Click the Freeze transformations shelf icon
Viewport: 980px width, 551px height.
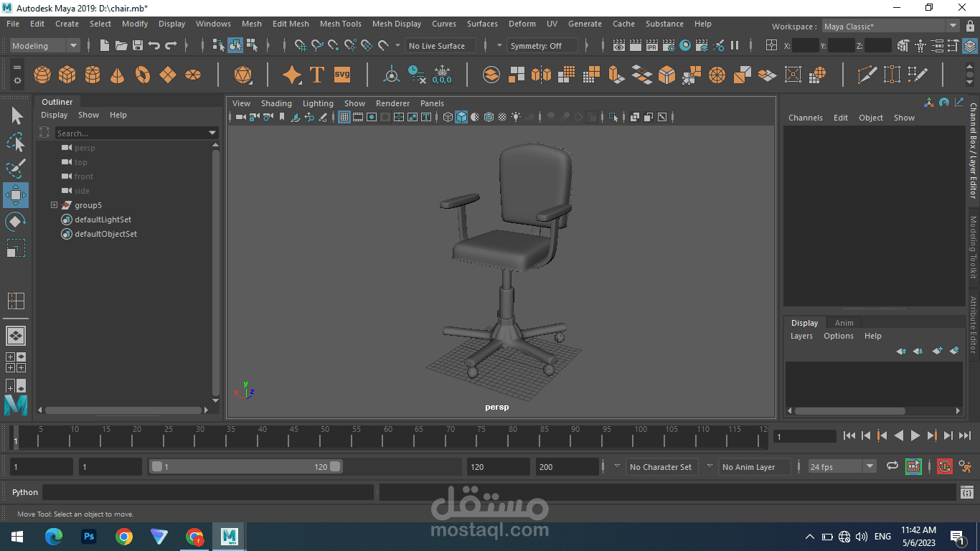point(443,75)
